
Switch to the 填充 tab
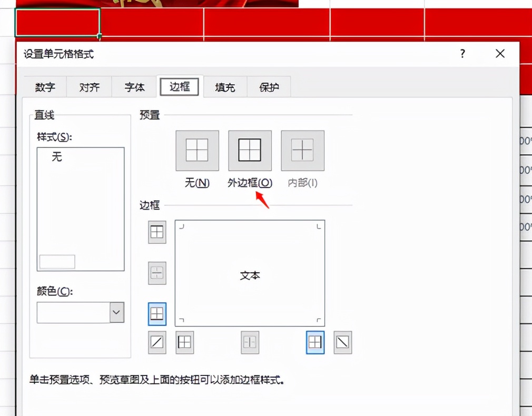click(x=225, y=87)
